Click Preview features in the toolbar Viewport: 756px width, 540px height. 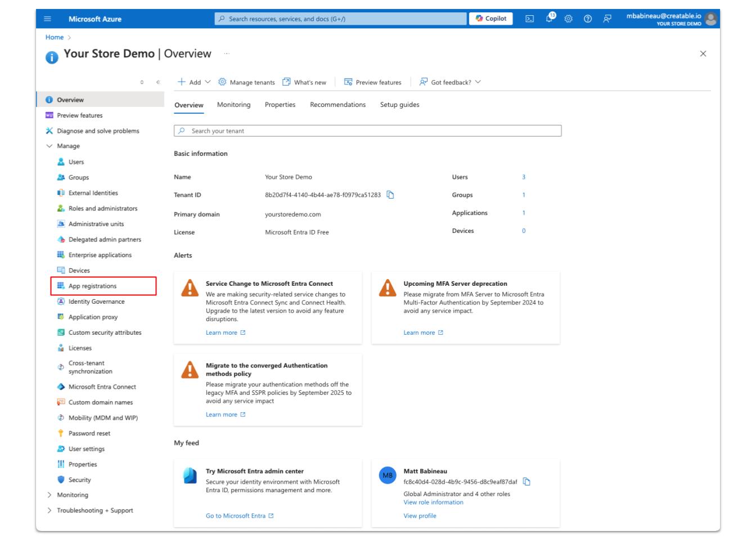(x=373, y=82)
